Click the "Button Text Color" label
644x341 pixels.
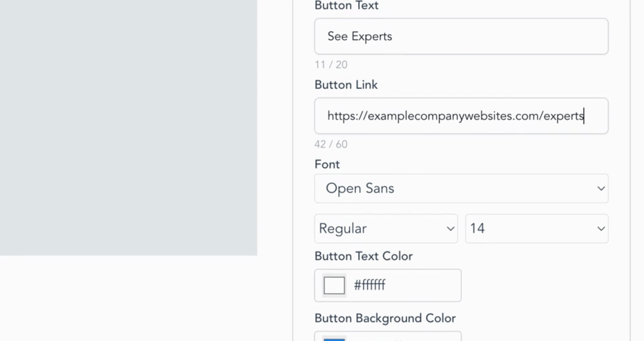pyautogui.click(x=363, y=256)
